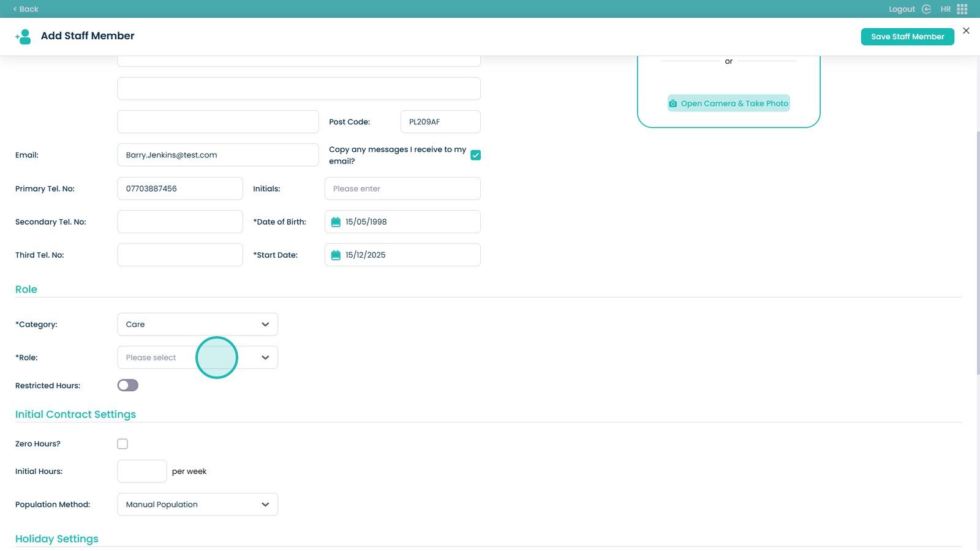Click into the Initials input field
The height and width of the screenshot is (551, 980).
pyautogui.click(x=402, y=189)
